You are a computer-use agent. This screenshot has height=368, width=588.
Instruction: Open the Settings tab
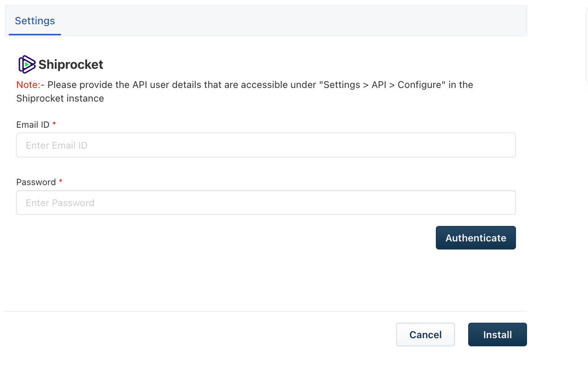(35, 21)
